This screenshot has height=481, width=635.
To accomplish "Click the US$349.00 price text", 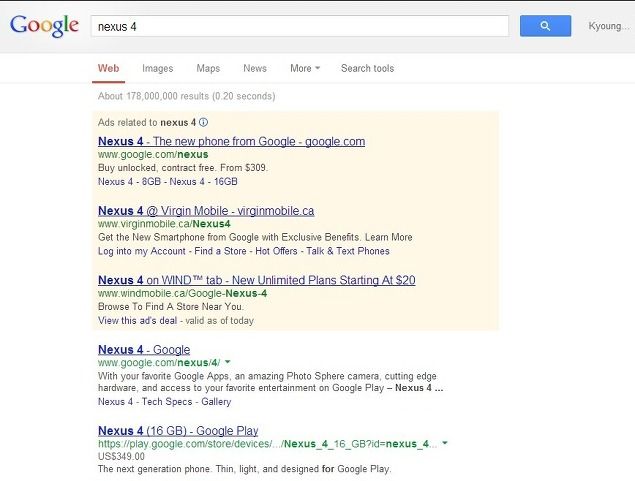I will coord(121,457).
